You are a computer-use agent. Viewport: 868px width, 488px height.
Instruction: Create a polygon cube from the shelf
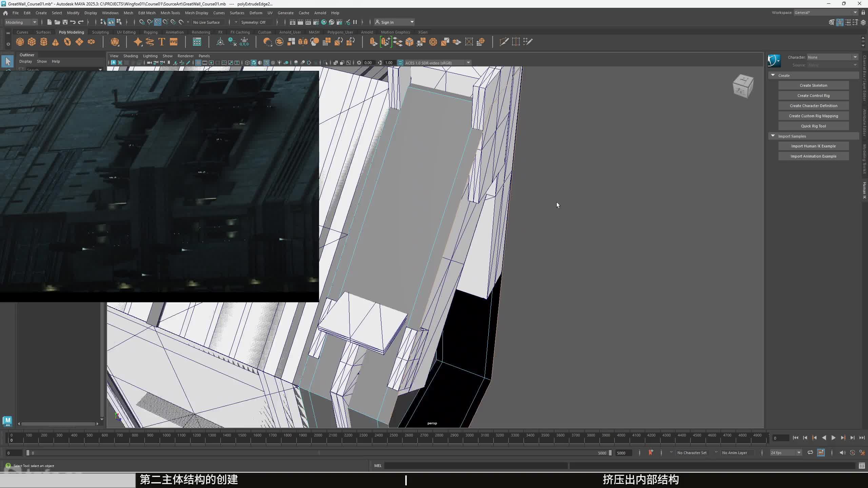[32, 42]
